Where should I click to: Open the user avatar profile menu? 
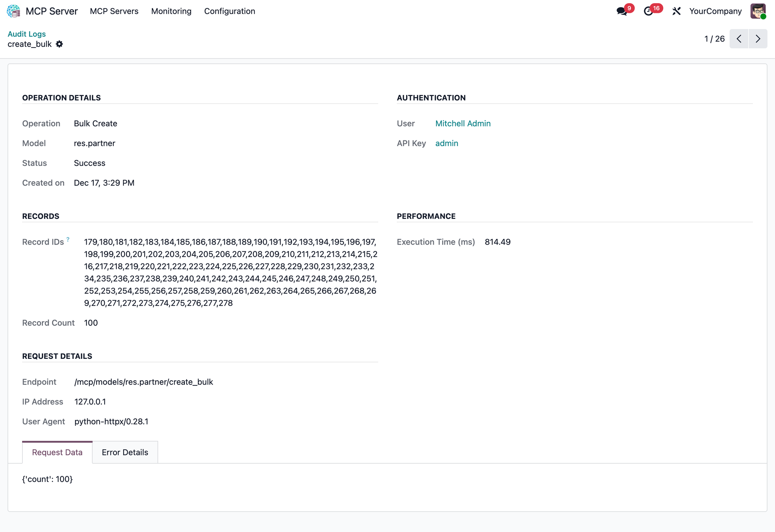(x=758, y=11)
